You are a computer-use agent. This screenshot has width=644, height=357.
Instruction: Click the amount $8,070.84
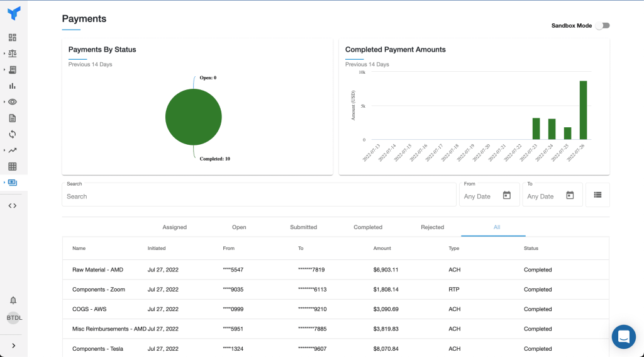(x=386, y=349)
